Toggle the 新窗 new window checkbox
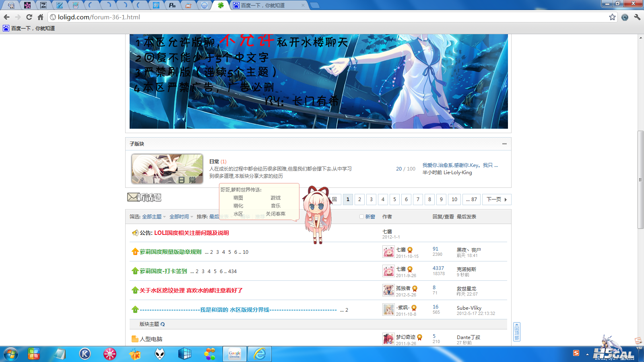Image resolution: width=644 pixels, height=362 pixels. point(361,217)
